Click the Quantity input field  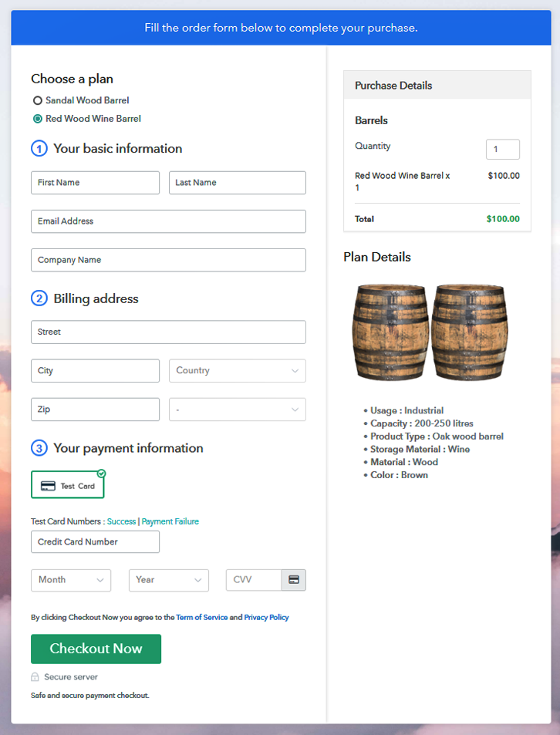click(502, 150)
